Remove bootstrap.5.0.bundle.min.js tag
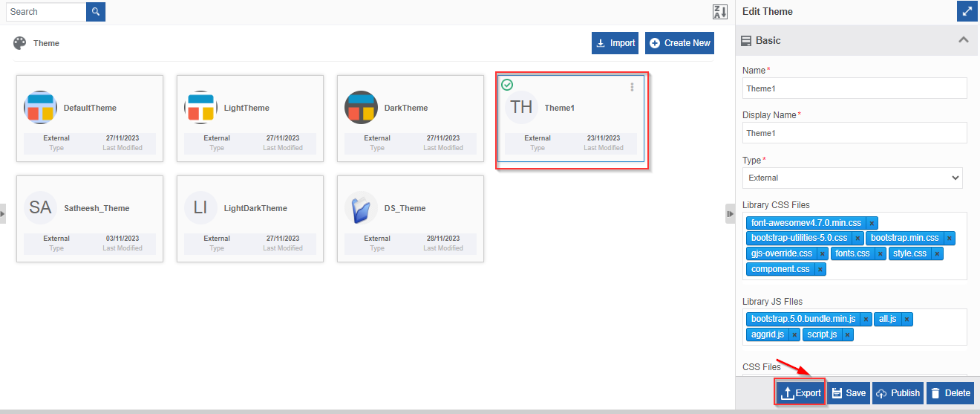 (866, 319)
